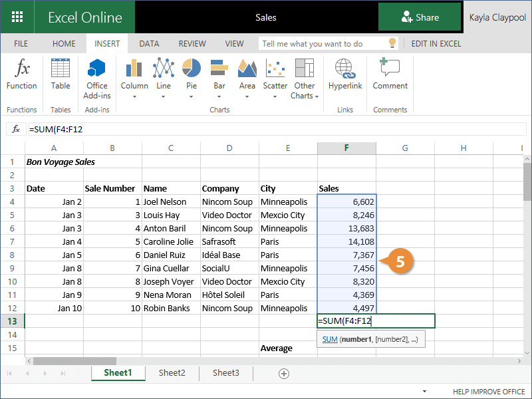This screenshot has width=532, height=399.
Task: Expand the Column chart dropdown
Action: click(x=134, y=96)
